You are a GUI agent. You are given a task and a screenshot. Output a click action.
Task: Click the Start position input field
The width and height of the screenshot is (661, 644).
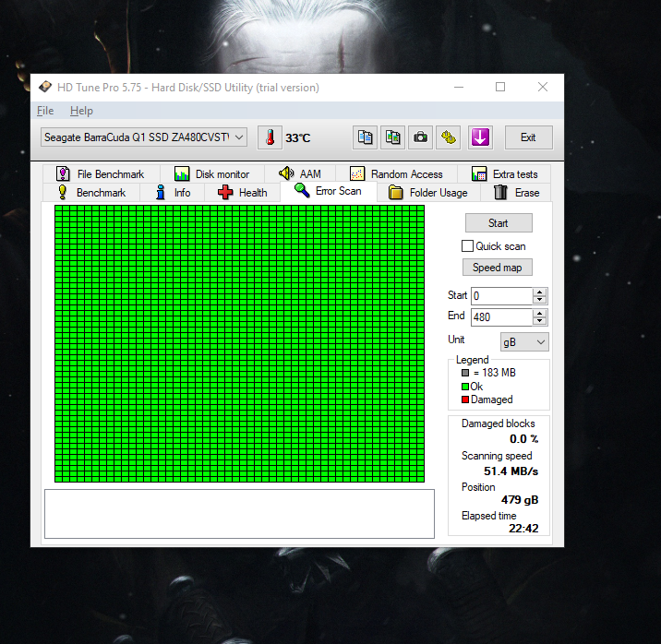tap(501, 295)
